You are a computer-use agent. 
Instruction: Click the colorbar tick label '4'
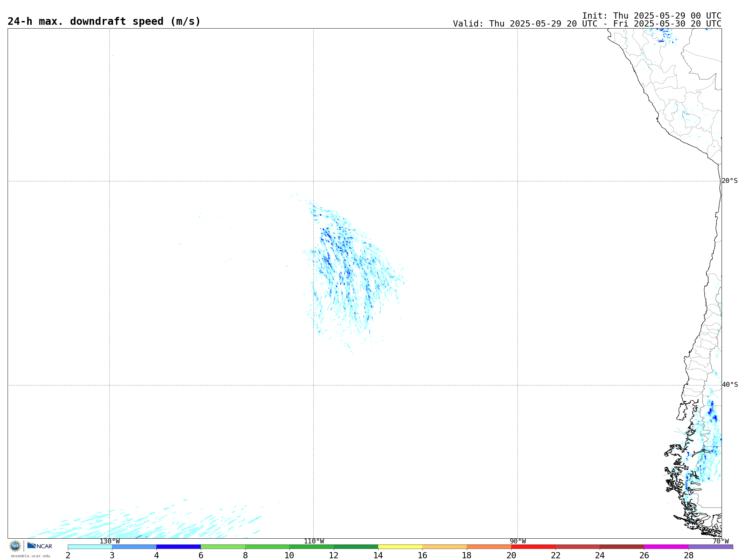(x=156, y=556)
